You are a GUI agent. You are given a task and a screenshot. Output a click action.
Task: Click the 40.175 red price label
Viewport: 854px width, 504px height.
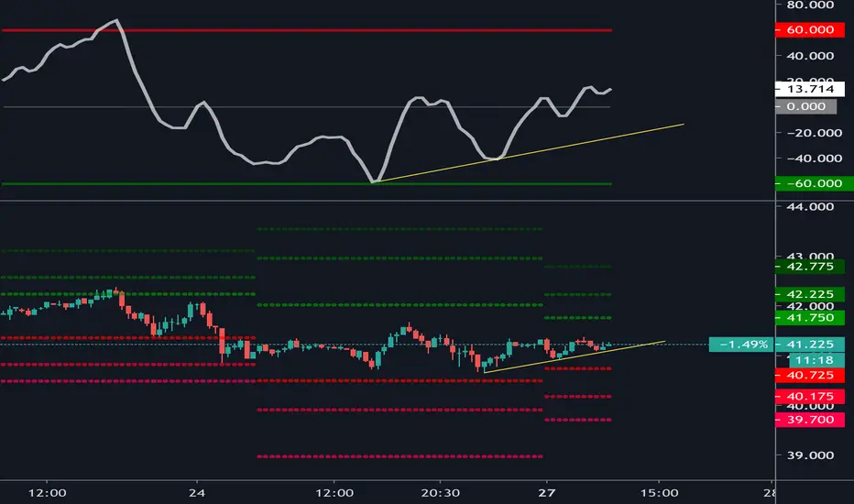[x=809, y=397]
